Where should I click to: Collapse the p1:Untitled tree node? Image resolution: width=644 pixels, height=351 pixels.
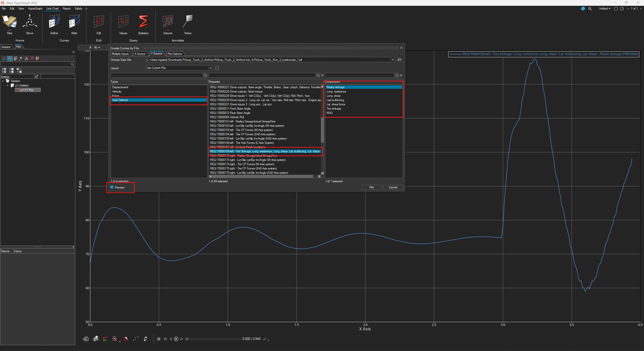click(x=8, y=85)
